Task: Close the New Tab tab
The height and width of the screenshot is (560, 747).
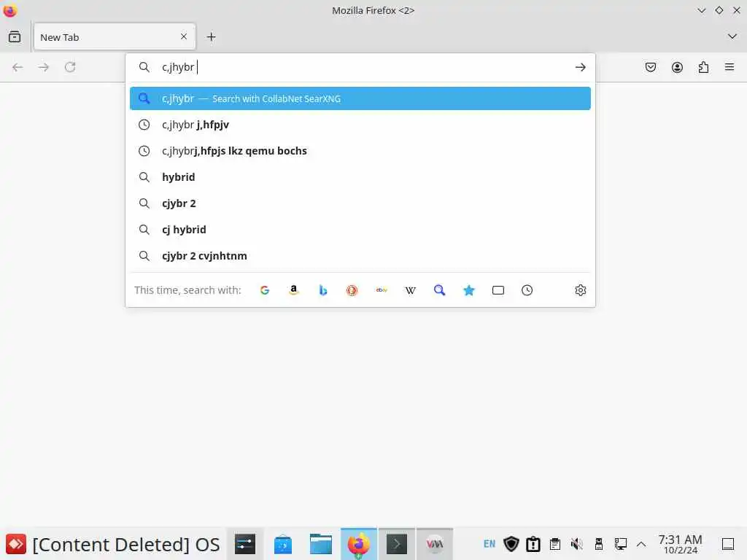Action: (184, 36)
